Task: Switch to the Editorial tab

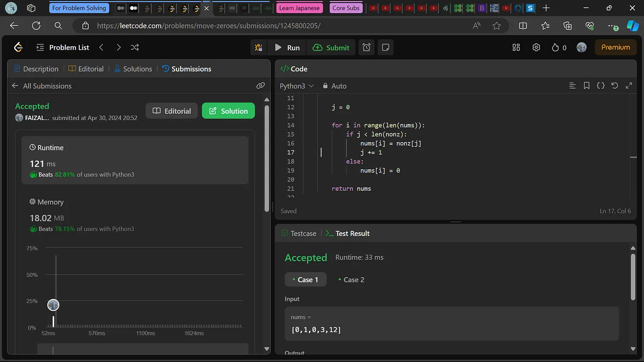Action: tap(86, 69)
